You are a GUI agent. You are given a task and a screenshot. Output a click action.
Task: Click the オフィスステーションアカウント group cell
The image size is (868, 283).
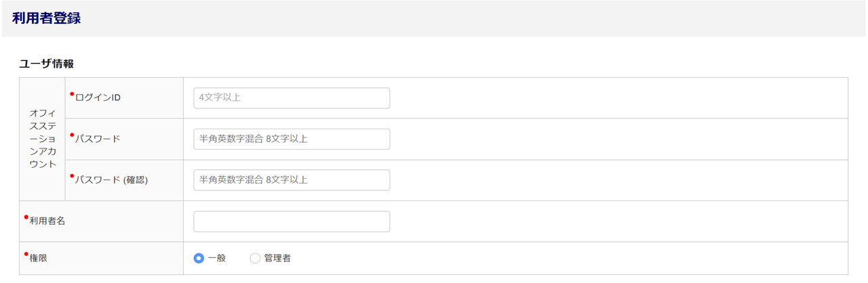tap(42, 139)
